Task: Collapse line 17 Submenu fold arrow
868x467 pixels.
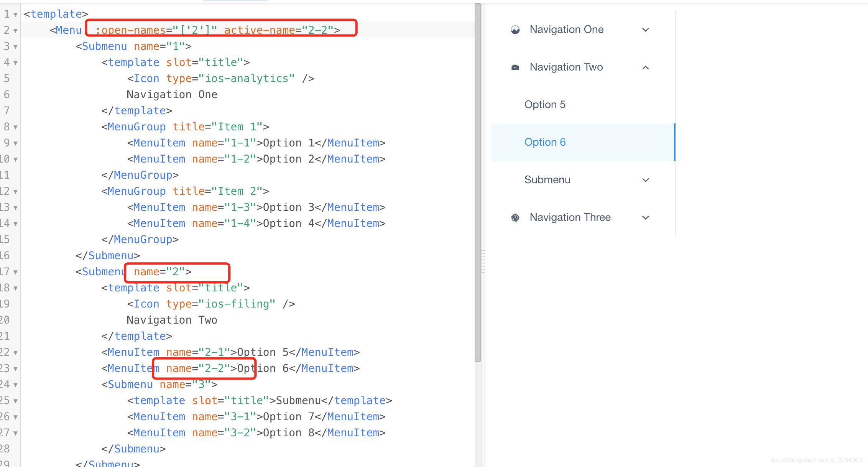Action: tap(15, 272)
